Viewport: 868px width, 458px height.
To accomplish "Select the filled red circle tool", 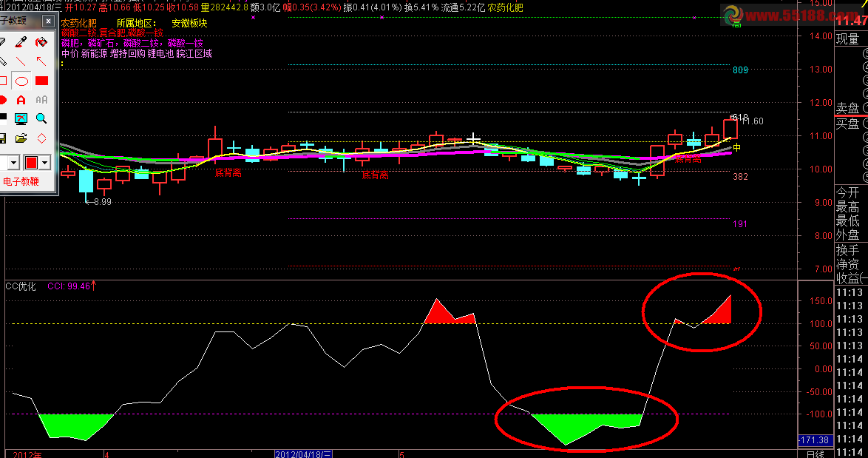I will pyautogui.click(x=3, y=100).
